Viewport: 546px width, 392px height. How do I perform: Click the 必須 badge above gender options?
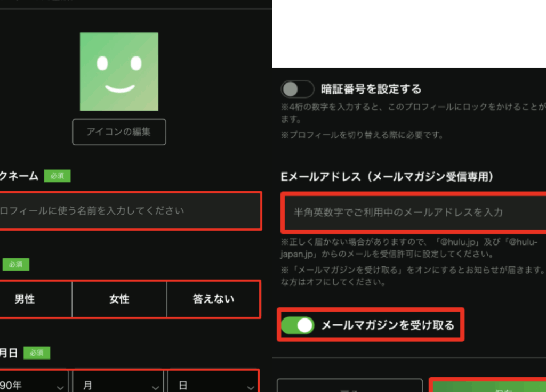(x=16, y=264)
